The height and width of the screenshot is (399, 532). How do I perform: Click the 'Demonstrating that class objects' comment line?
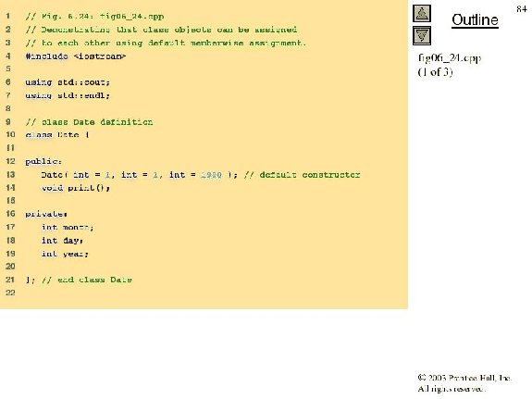coord(161,30)
